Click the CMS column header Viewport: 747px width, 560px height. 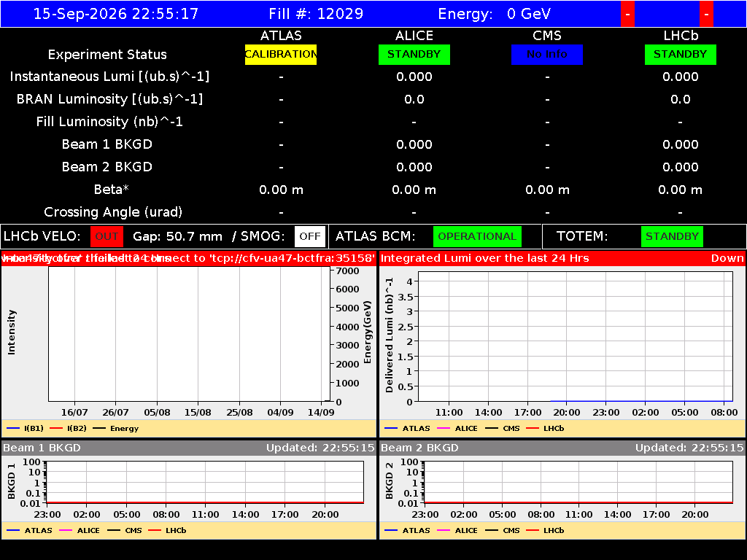point(547,36)
